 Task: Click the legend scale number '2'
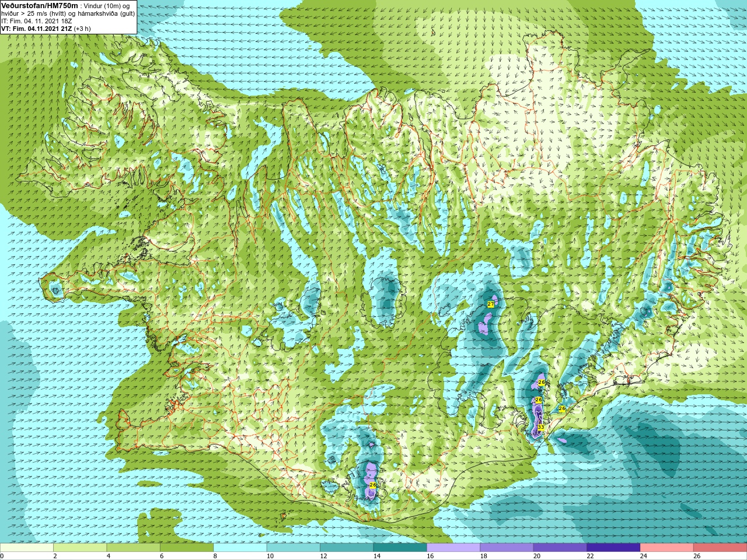click(55, 556)
